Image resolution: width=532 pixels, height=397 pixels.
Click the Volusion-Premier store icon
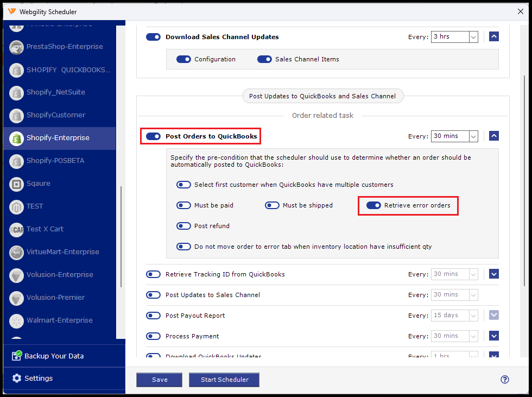click(16, 298)
